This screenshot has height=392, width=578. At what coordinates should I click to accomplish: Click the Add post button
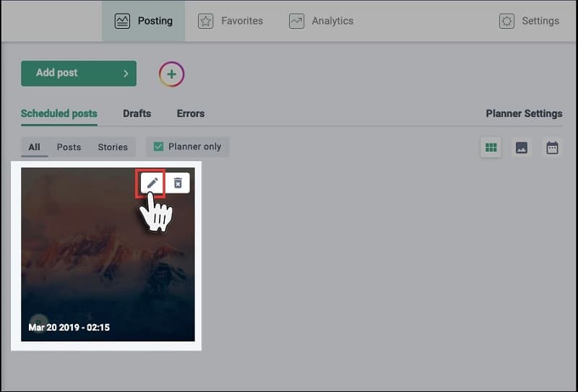(79, 74)
